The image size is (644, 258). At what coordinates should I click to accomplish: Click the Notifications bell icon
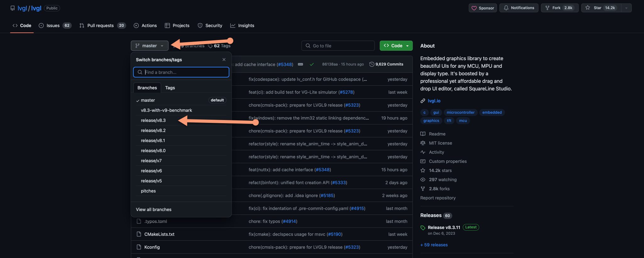pyautogui.click(x=506, y=8)
